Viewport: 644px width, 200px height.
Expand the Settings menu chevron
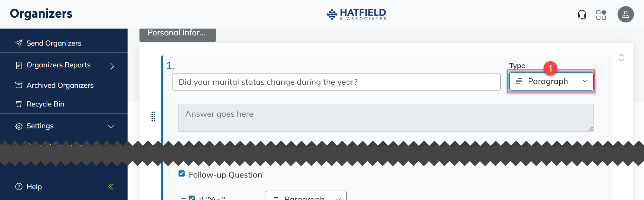(111, 127)
